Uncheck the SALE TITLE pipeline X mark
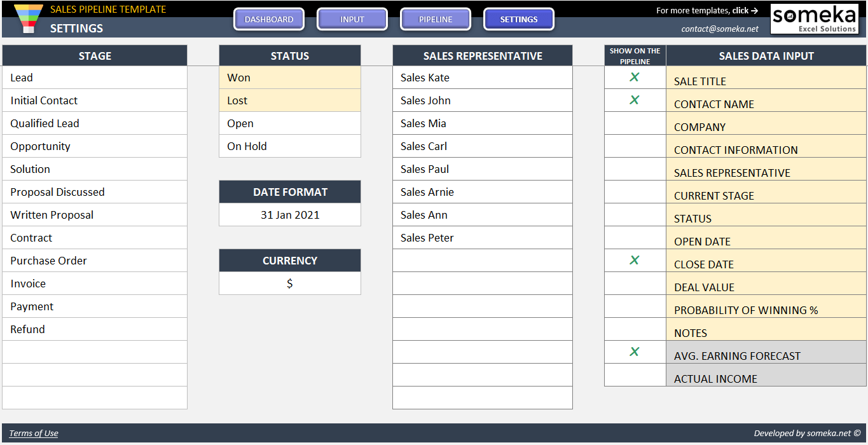Image resolution: width=868 pixels, height=445 pixels. (x=635, y=78)
